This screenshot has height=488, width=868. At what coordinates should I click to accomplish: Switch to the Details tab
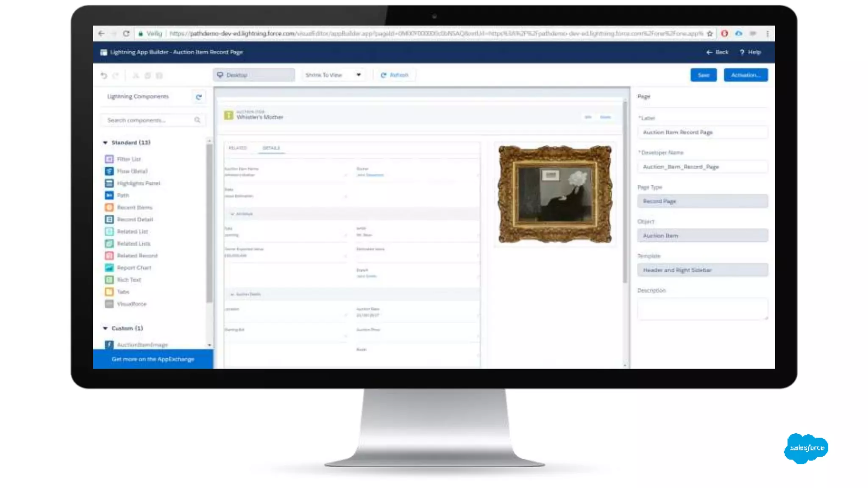pos(271,148)
